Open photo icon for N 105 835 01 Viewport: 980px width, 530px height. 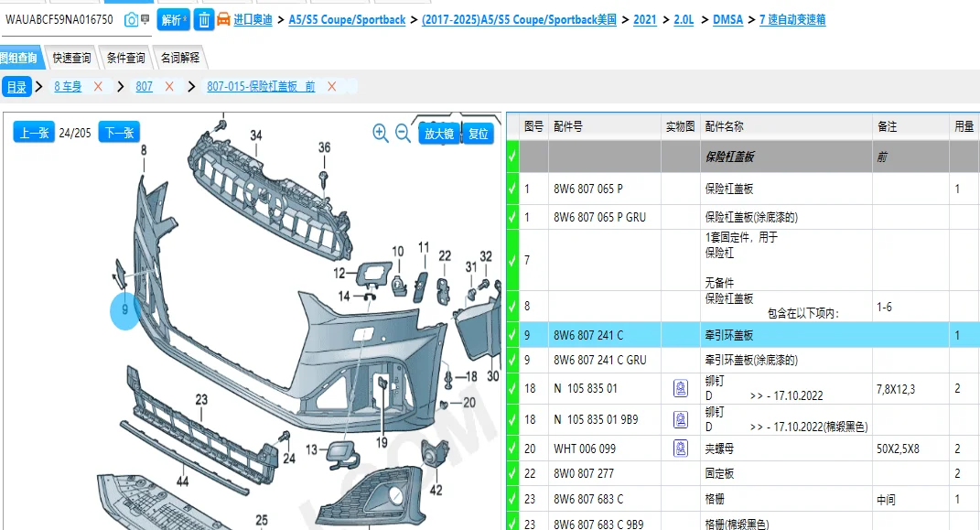click(x=681, y=388)
